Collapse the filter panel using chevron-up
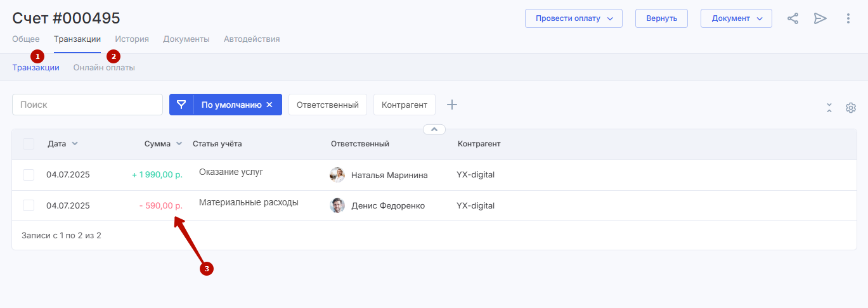The height and width of the screenshot is (308, 868). tap(434, 129)
